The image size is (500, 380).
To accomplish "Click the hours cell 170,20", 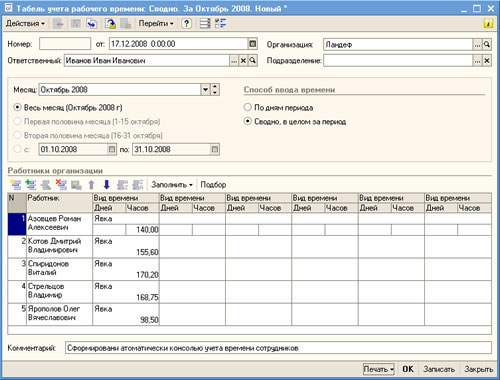I will point(142,275).
